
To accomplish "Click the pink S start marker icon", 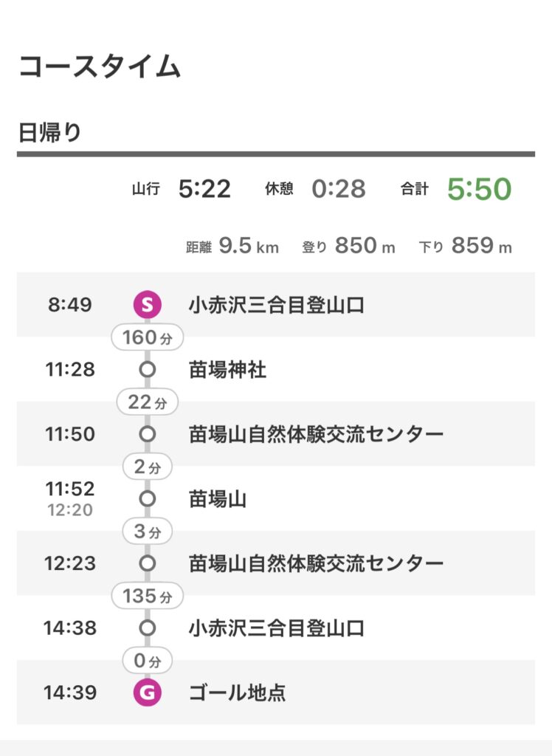I will 147,305.
